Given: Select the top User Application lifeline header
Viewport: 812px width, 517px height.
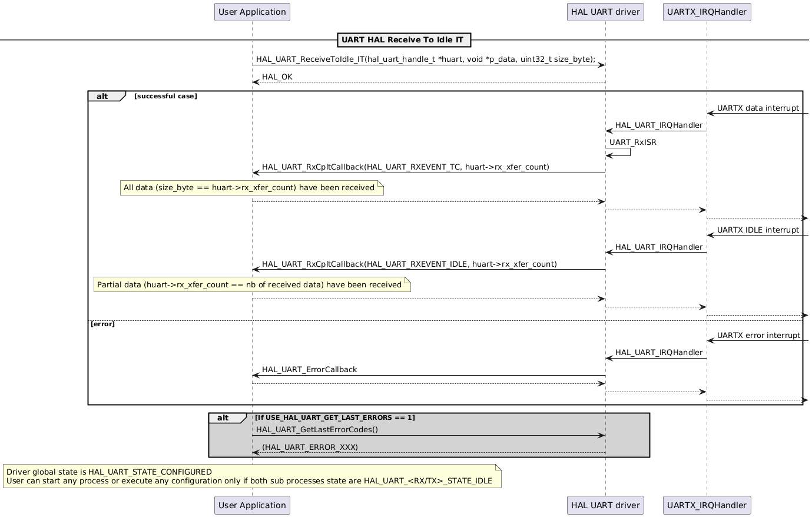Looking at the screenshot, I should (252, 12).
